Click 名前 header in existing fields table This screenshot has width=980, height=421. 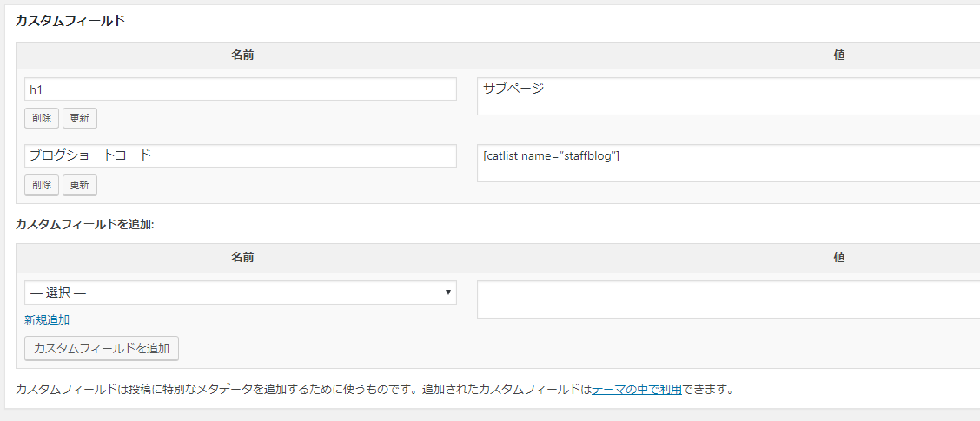(242, 56)
